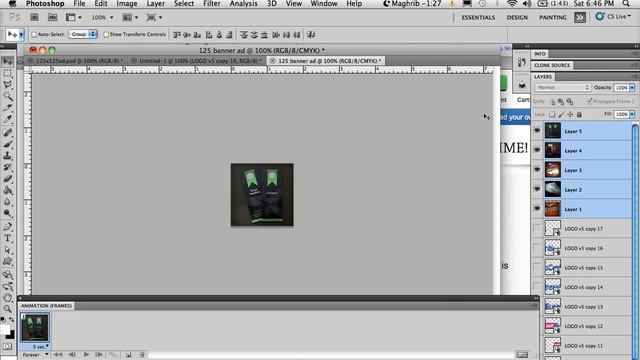Select the History Brush tool

(7, 167)
